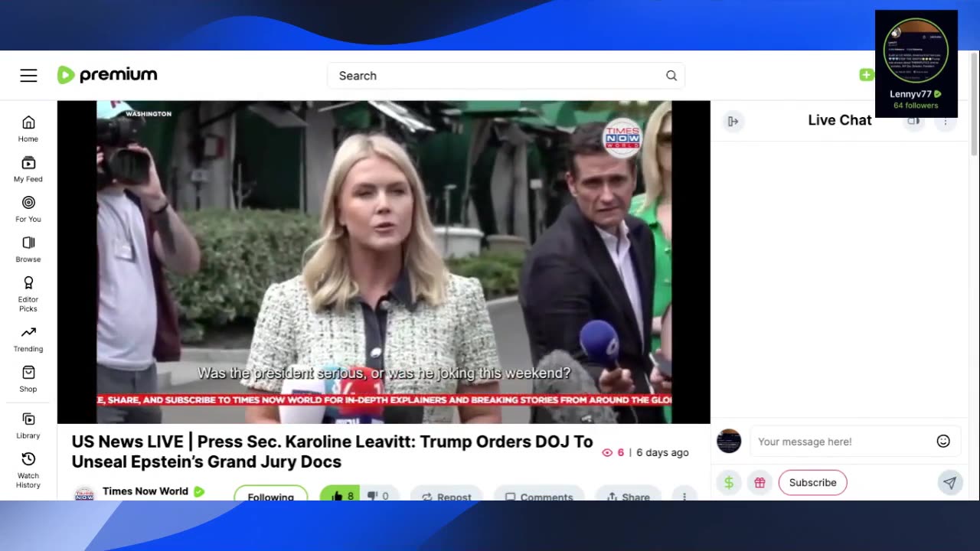
Task: Toggle the Following button
Action: [270, 494]
